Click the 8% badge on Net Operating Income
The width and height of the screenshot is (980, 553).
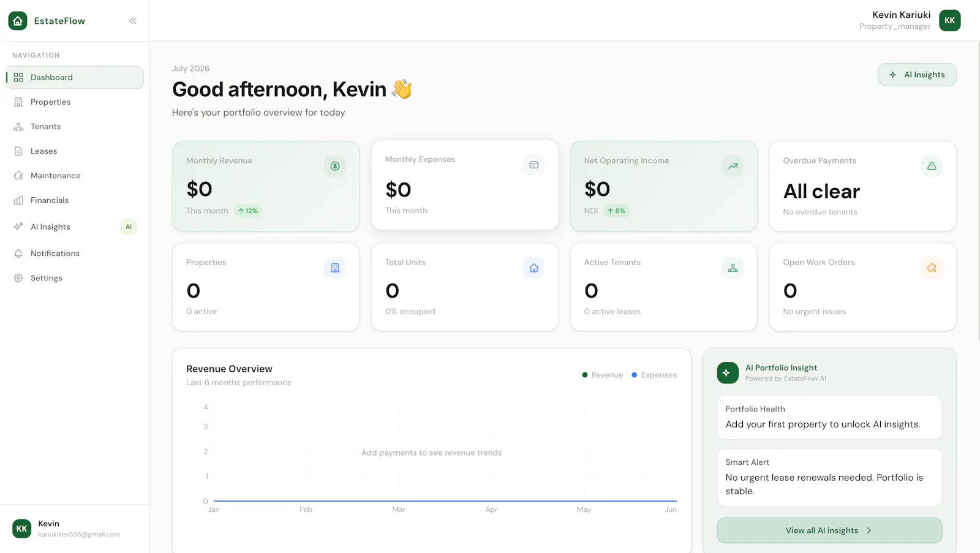coord(617,211)
